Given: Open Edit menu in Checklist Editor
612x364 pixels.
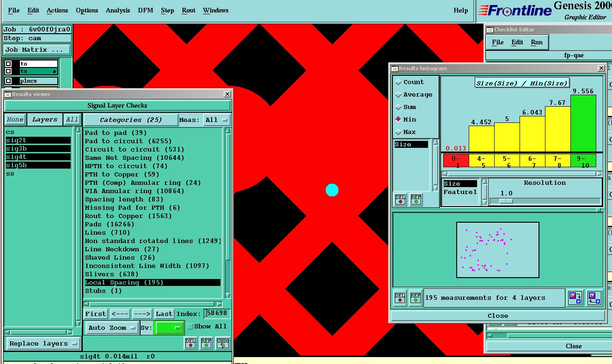Looking at the screenshot, I should click(517, 42).
